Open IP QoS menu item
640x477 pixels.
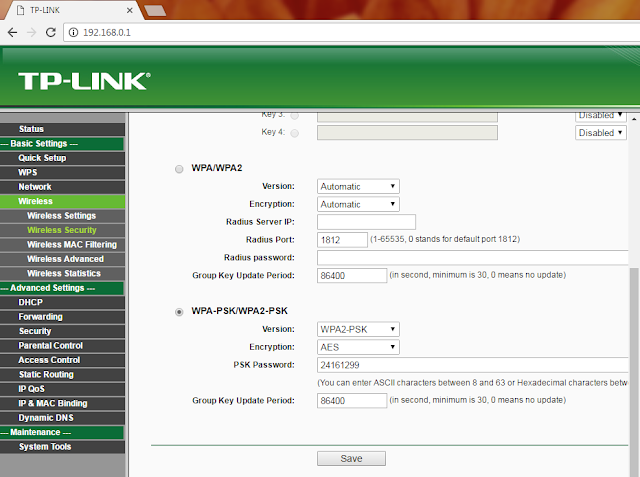click(x=62, y=389)
